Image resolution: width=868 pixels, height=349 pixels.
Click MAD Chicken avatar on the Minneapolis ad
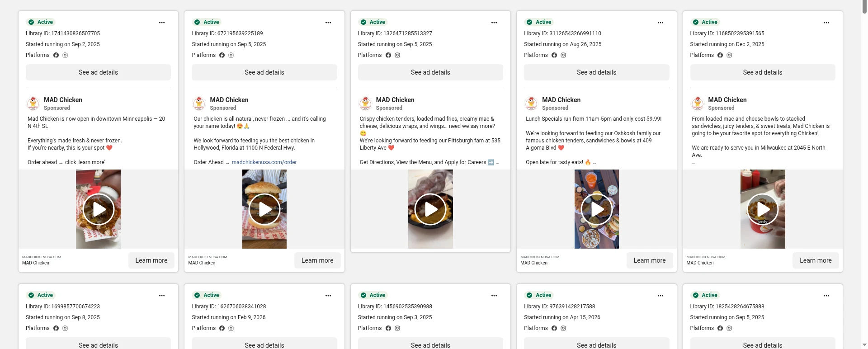click(x=33, y=104)
